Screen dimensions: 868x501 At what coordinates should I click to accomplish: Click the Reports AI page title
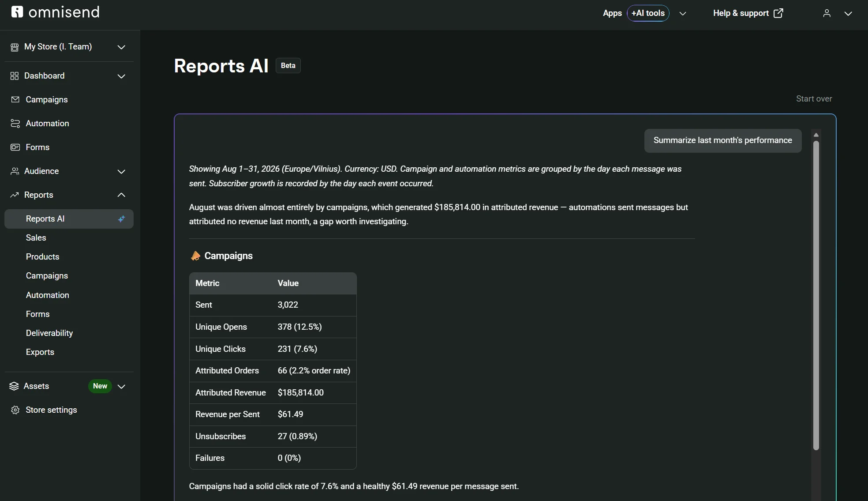[x=221, y=66]
